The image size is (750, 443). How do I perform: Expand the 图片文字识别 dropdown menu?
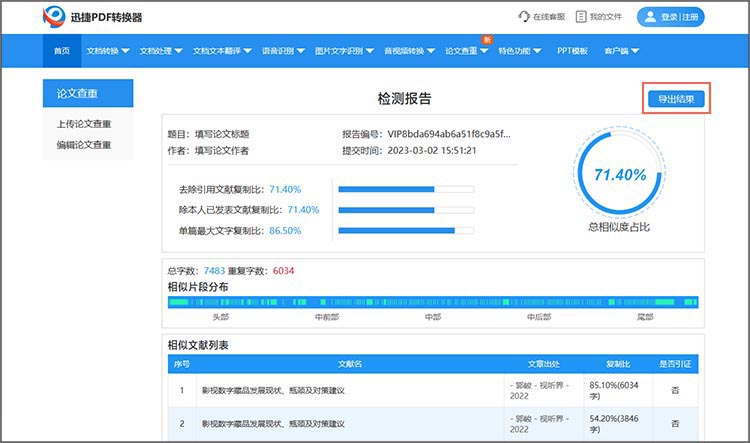coord(344,51)
